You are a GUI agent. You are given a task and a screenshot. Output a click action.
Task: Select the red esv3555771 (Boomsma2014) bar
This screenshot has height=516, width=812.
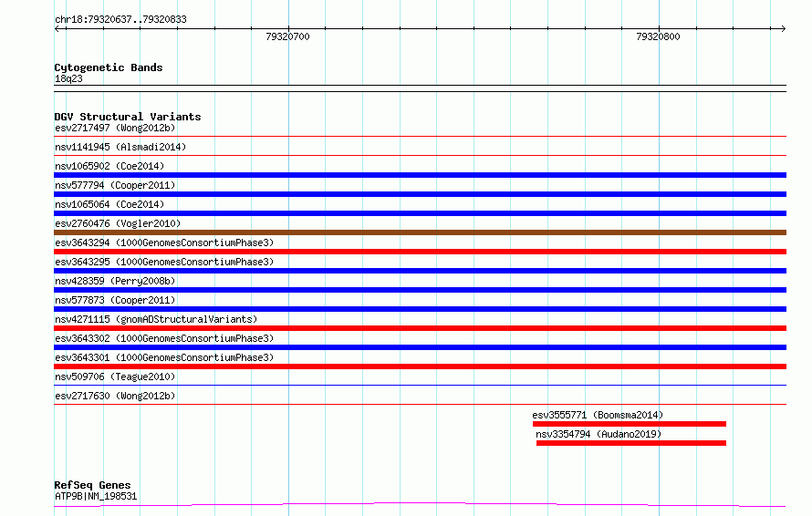pyautogui.click(x=630, y=424)
